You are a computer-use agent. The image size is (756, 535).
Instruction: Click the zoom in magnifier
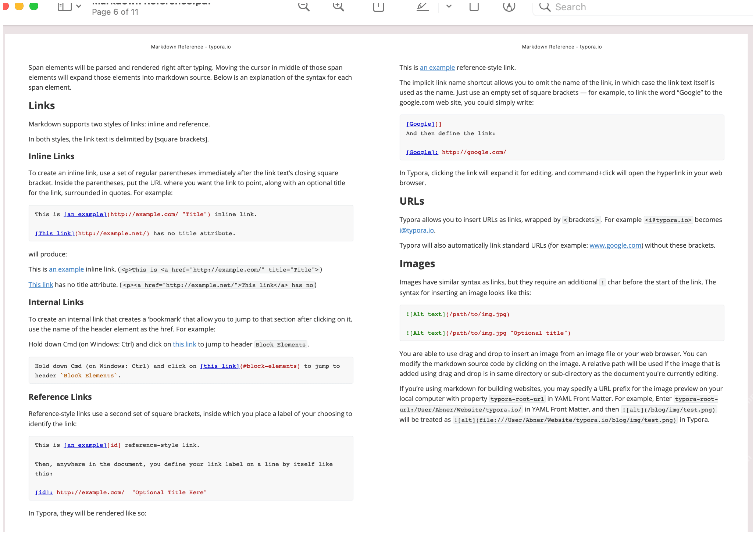click(x=338, y=6)
